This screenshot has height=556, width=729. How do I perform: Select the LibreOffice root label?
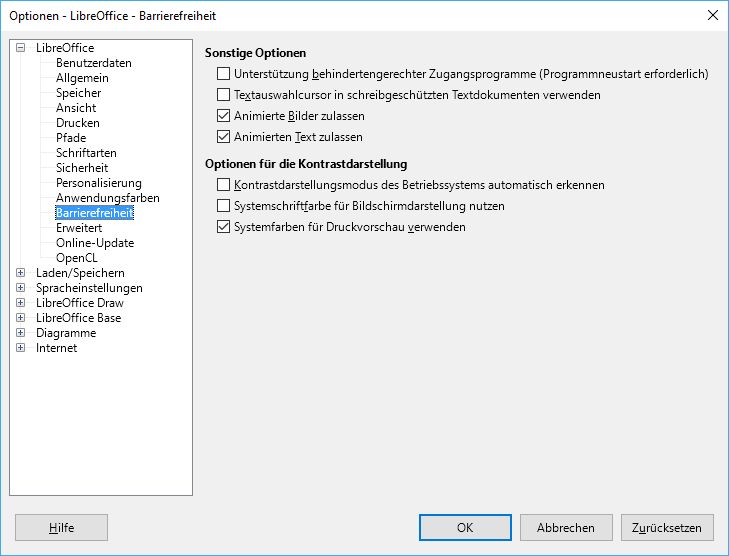click(x=65, y=47)
